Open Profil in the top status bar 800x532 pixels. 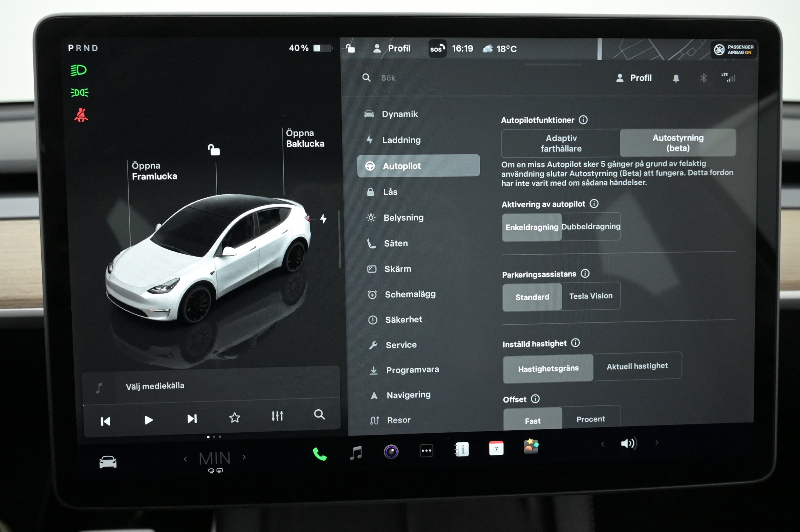[x=391, y=49]
